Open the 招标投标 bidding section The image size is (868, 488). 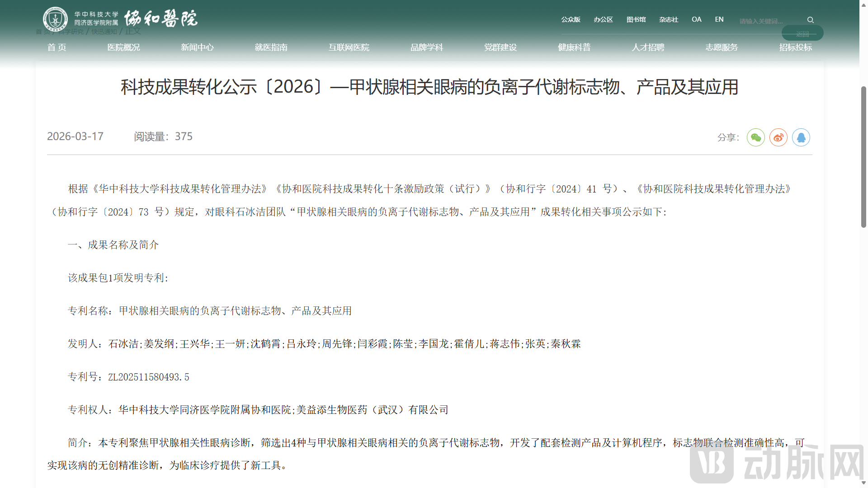[796, 47]
